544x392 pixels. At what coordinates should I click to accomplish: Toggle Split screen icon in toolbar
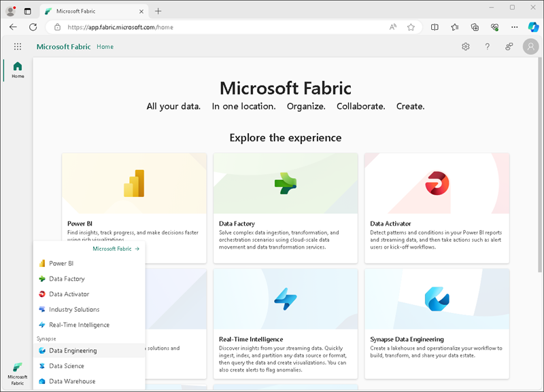435,27
